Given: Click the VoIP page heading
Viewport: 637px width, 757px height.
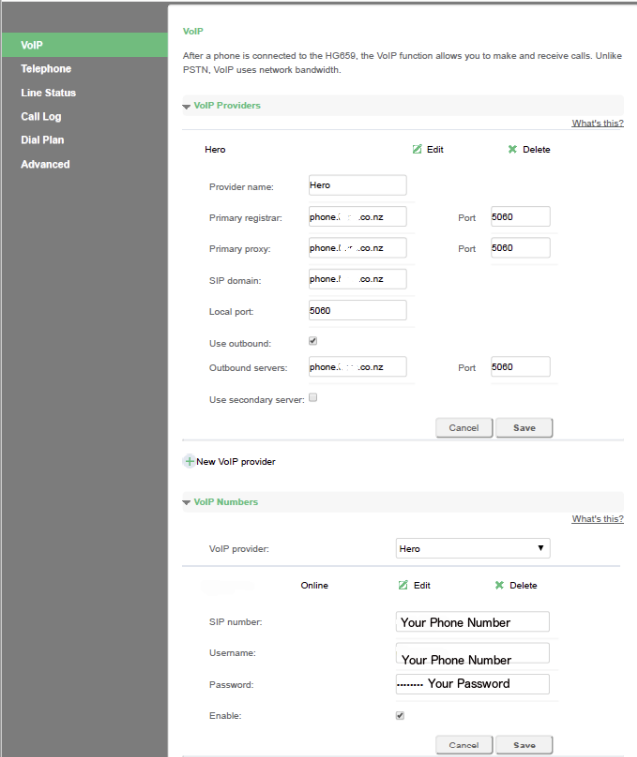Looking at the screenshot, I should coord(193,31).
